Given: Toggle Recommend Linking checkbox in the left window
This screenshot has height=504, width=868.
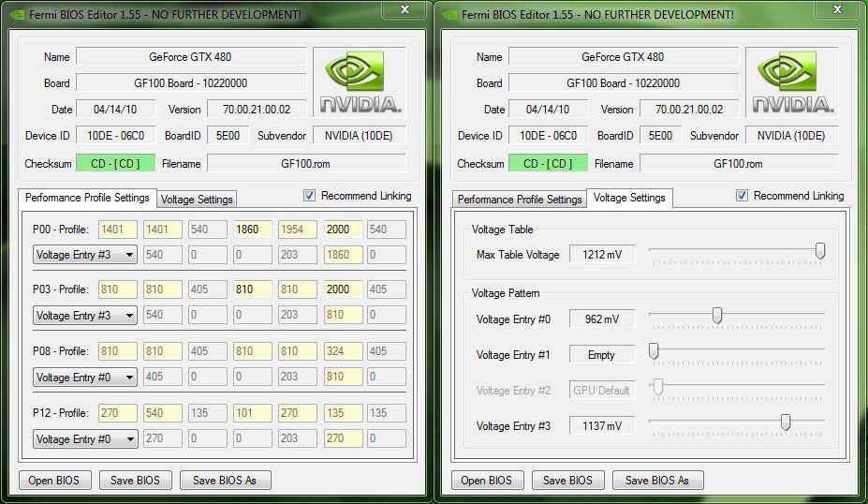Looking at the screenshot, I should tap(309, 196).
